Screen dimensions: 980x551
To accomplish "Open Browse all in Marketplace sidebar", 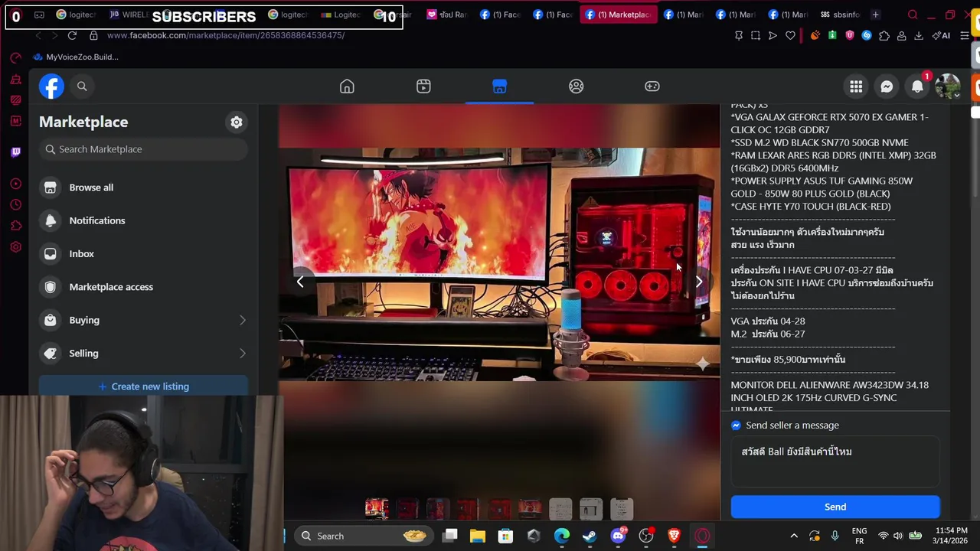I will tap(143, 187).
